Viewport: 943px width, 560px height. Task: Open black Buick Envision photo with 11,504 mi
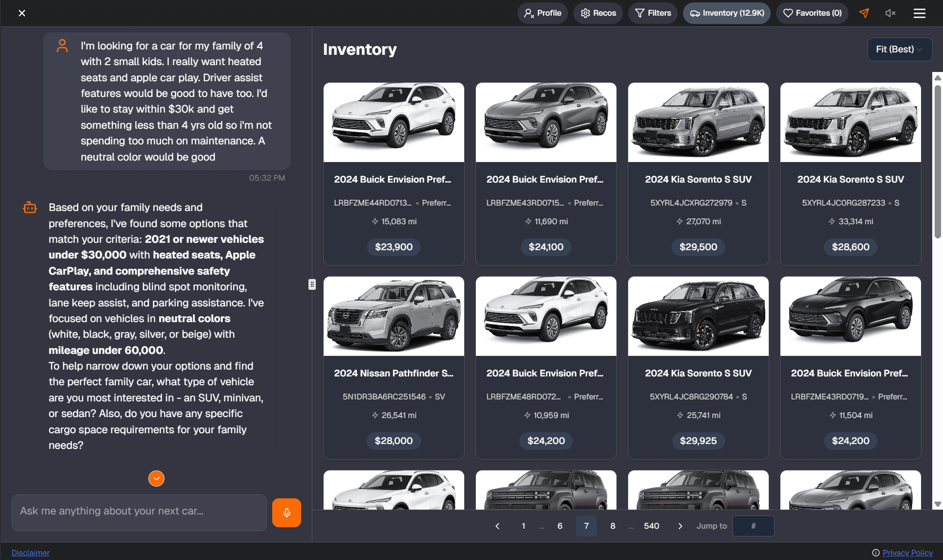point(850,316)
